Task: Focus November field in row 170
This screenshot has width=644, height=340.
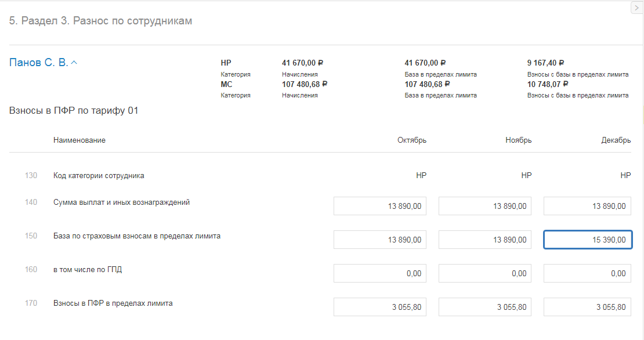Action: [485, 307]
